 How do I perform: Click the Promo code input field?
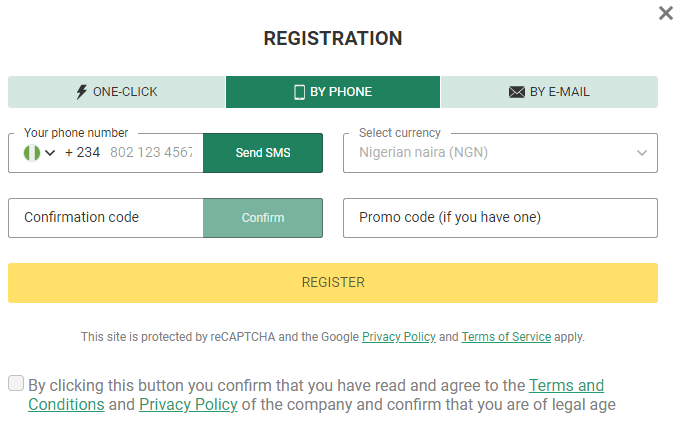click(x=500, y=218)
